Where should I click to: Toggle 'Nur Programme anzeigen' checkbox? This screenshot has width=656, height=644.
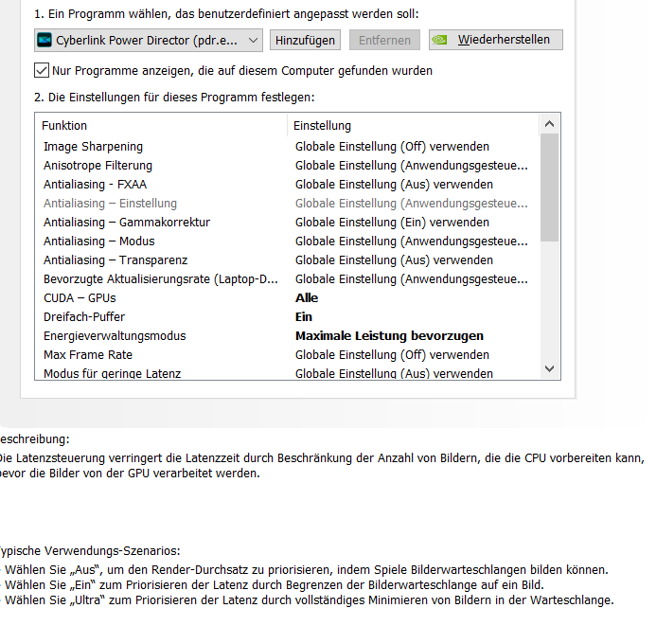pyautogui.click(x=42, y=70)
